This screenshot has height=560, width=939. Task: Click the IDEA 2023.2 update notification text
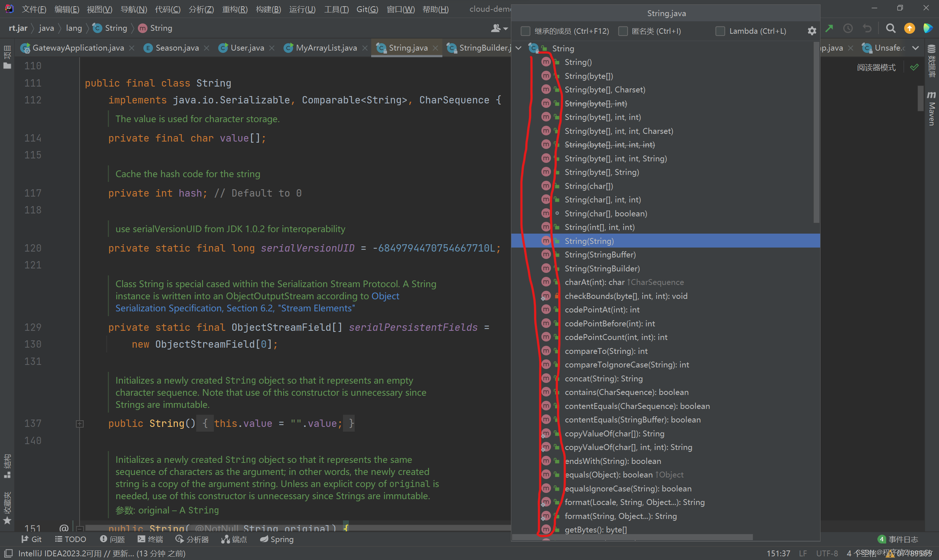coord(102,553)
